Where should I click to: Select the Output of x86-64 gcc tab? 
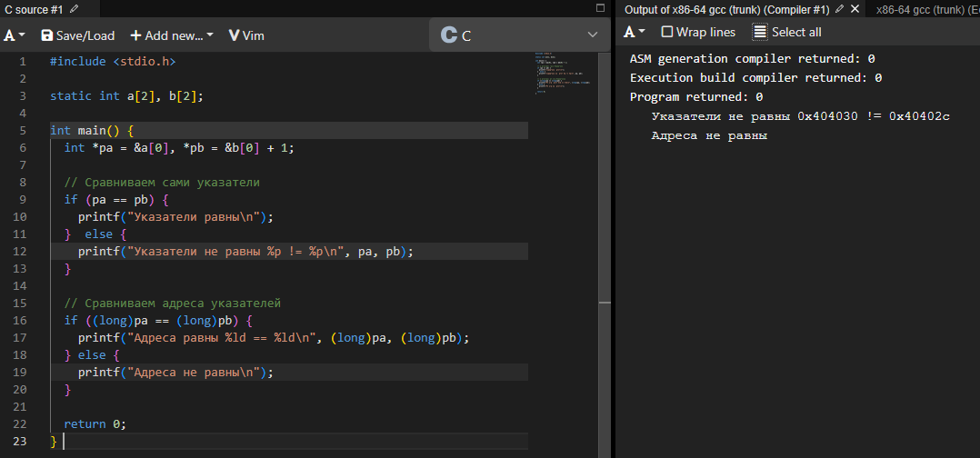point(727,9)
